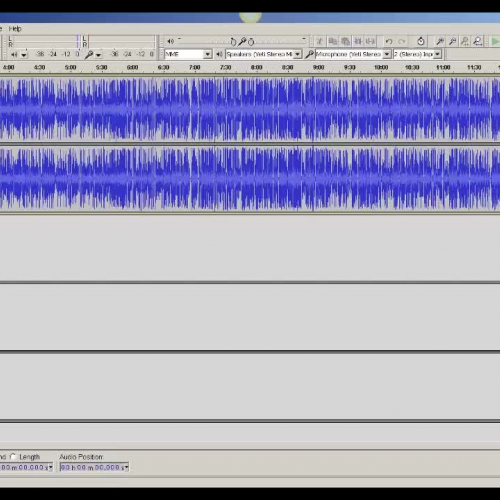Click the upper (left channel) waveform
500x500 pixels.
(x=250, y=109)
